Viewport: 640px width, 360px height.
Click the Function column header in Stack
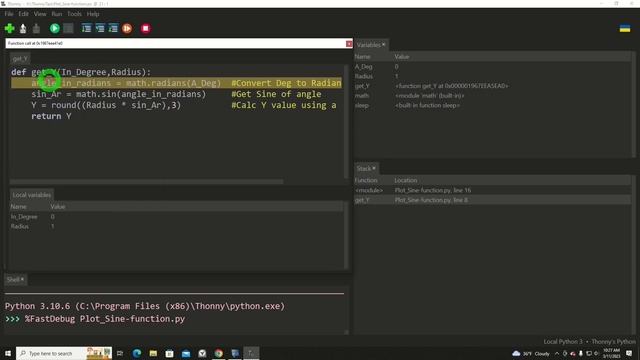(x=366, y=180)
